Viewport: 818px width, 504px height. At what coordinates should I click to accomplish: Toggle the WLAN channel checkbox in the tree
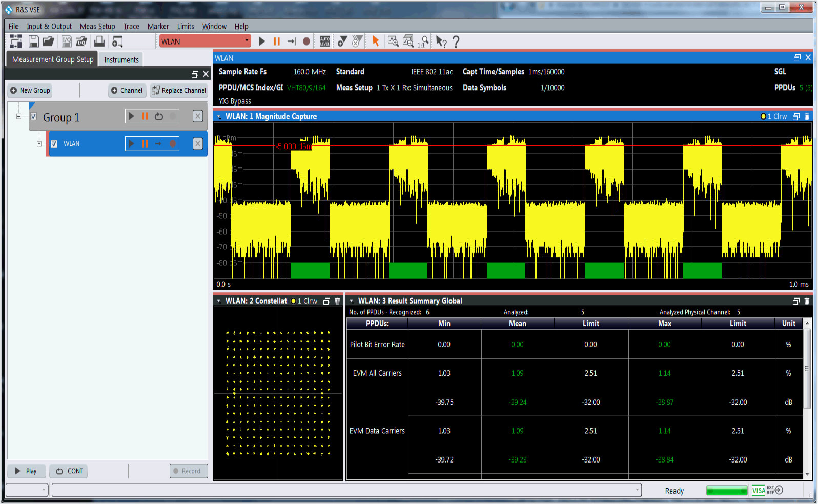(x=54, y=144)
